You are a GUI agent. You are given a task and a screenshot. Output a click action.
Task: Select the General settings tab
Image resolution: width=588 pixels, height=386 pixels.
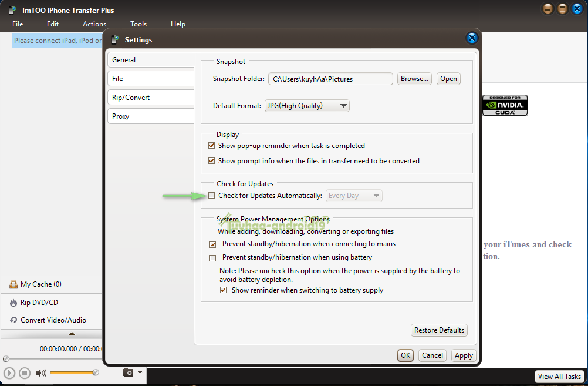coord(151,60)
